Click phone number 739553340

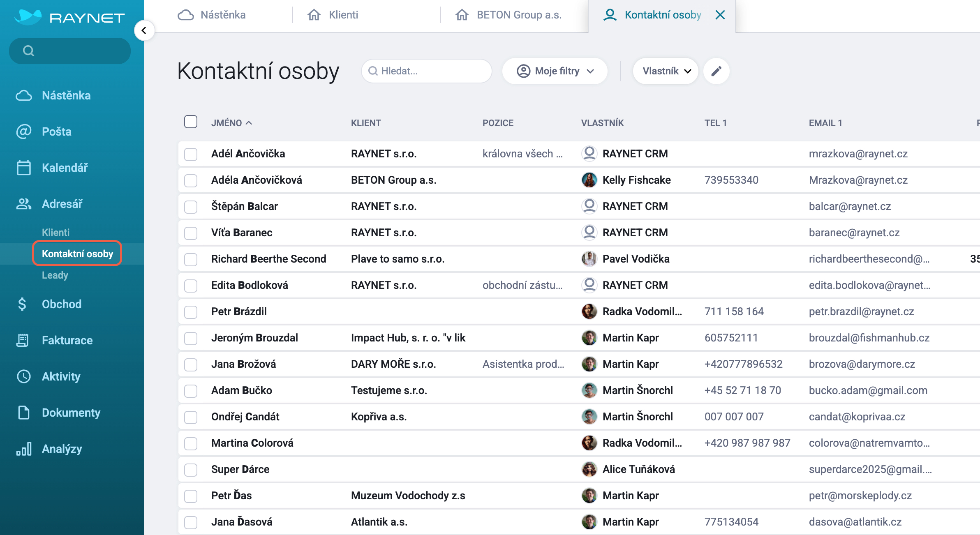pyautogui.click(x=731, y=180)
